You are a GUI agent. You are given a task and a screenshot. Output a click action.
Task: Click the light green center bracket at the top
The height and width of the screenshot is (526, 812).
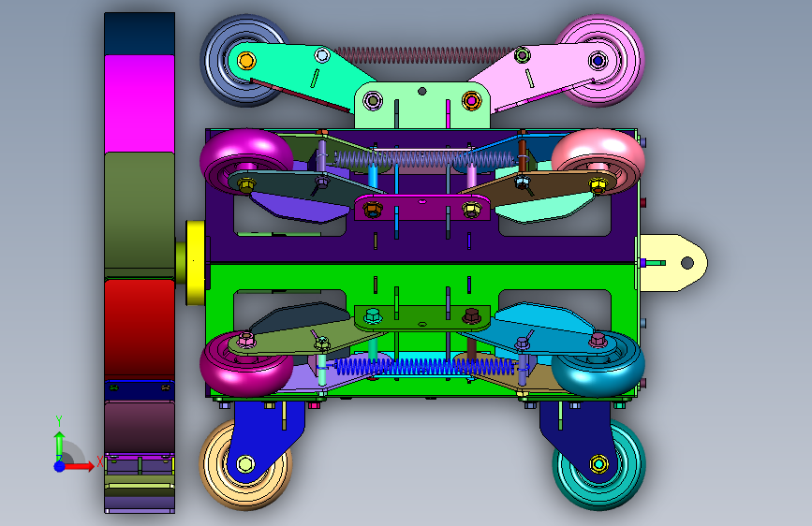[x=422, y=111]
